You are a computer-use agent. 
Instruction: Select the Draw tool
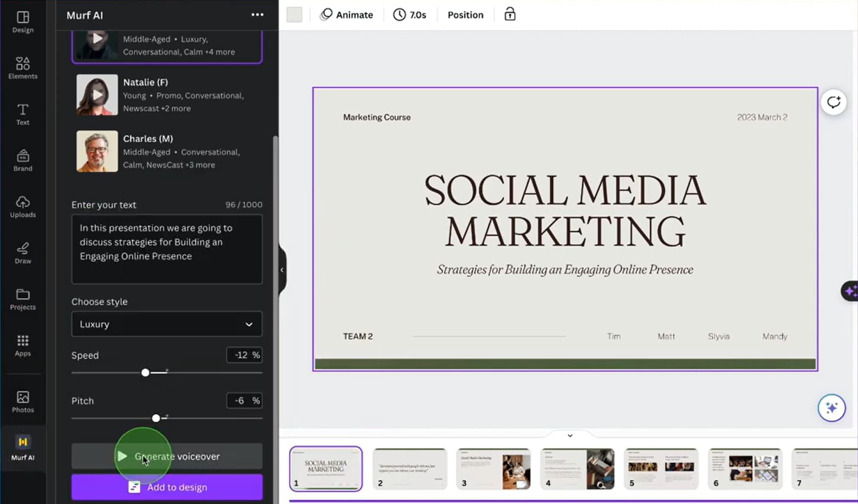pos(22,252)
